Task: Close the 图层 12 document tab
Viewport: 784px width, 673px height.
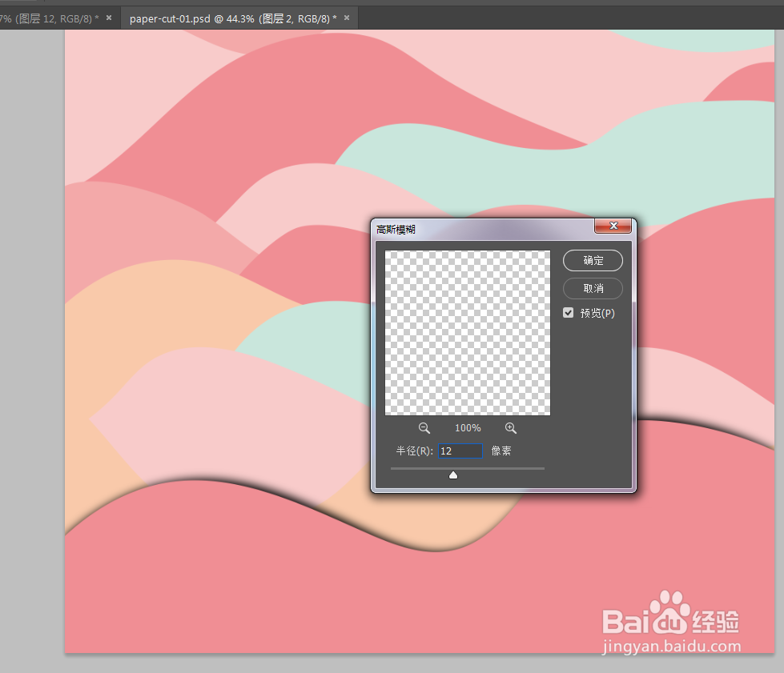Action: (108, 18)
